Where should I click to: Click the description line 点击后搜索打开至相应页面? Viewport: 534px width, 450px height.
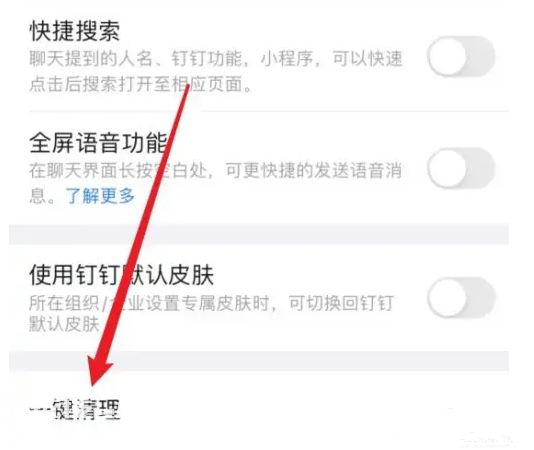coord(140,84)
